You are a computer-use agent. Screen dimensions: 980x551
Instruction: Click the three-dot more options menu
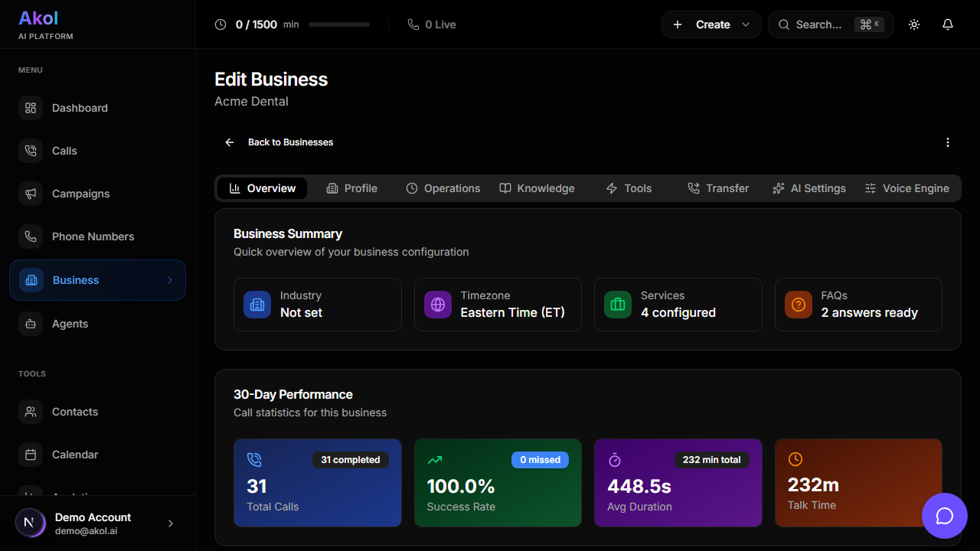pyautogui.click(x=948, y=142)
